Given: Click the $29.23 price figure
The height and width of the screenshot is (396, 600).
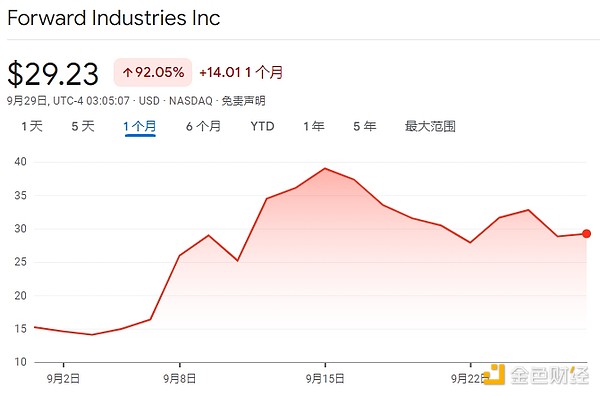Looking at the screenshot, I should coord(53,74).
